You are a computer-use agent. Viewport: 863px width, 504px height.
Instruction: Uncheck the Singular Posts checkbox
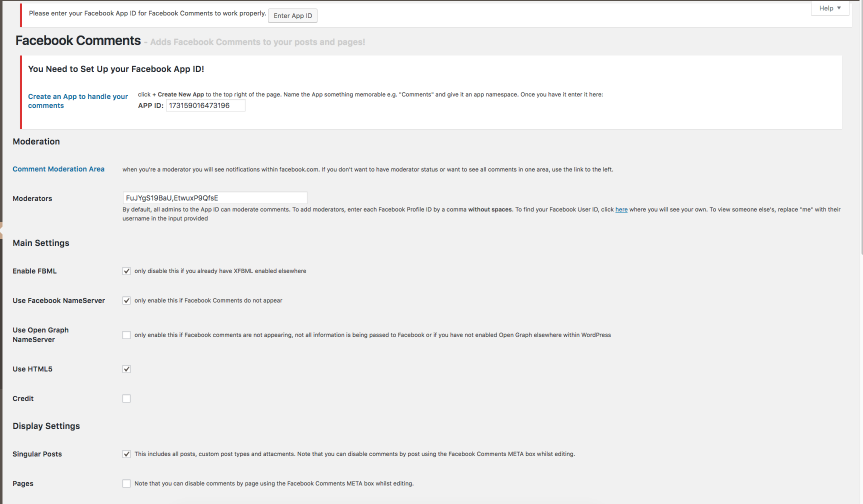(126, 454)
